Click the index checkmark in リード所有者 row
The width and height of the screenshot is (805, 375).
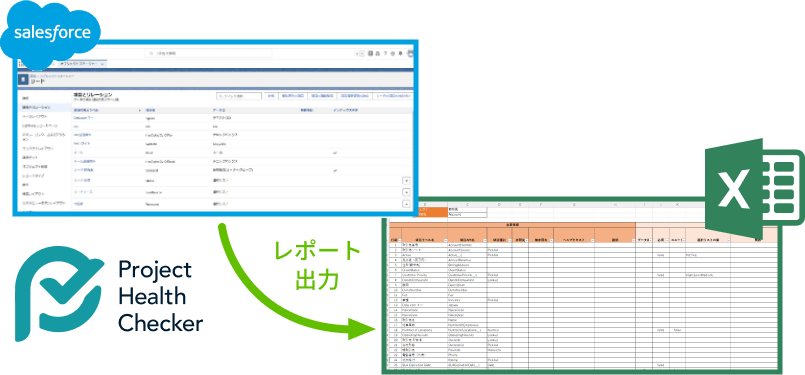click(x=335, y=170)
